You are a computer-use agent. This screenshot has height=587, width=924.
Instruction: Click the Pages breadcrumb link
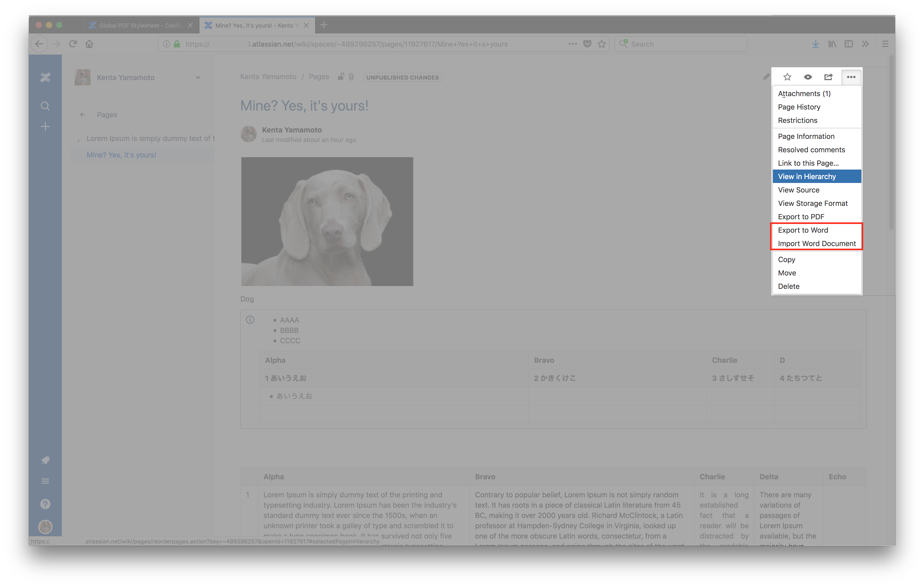pos(319,77)
